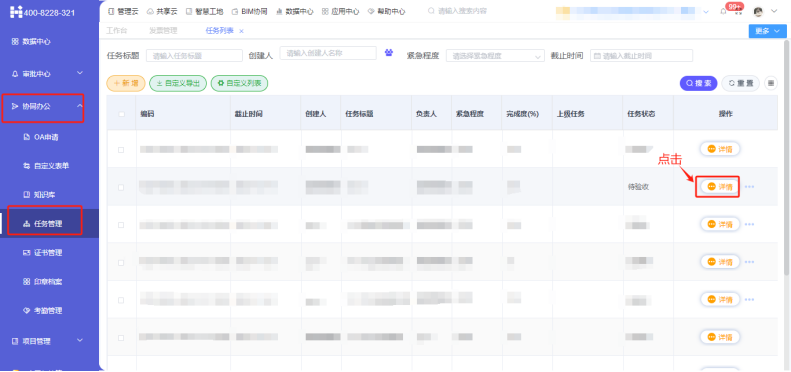Click the 自定义导出 button
Screen dimensions: 791x372
[178, 83]
